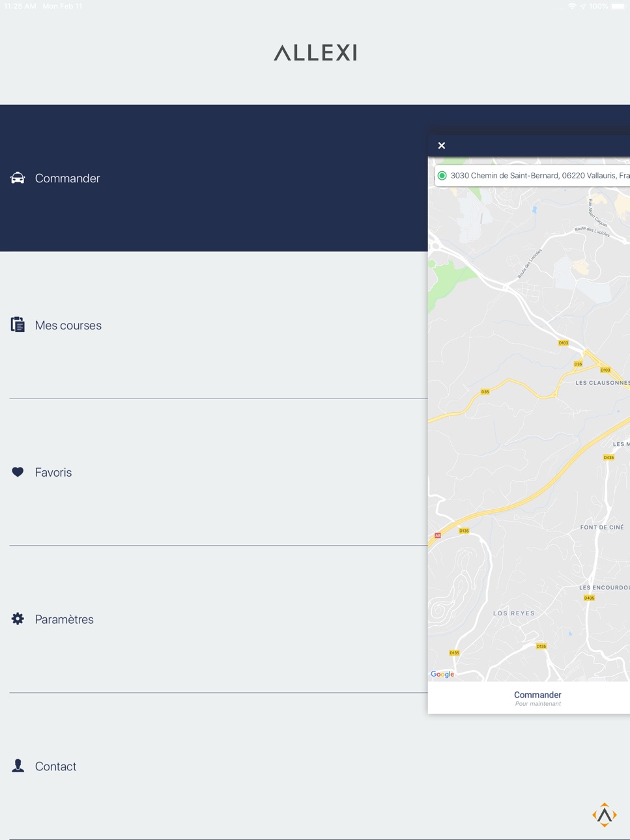Open the Favoris menu entry

214,472
